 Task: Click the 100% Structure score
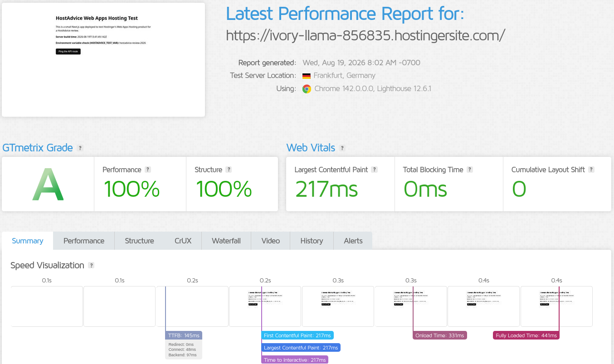coord(223,189)
